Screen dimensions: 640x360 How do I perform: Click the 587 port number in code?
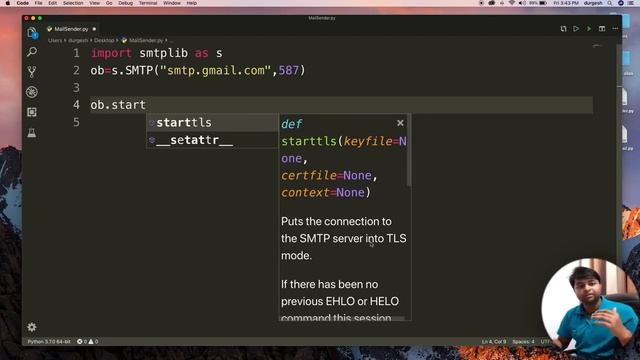pyautogui.click(x=288, y=70)
